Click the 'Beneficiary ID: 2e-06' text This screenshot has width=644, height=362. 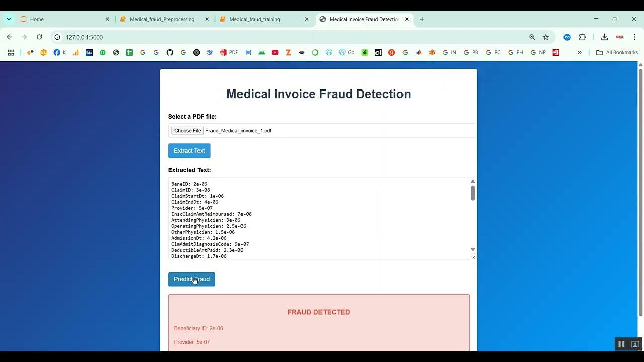coord(198,328)
